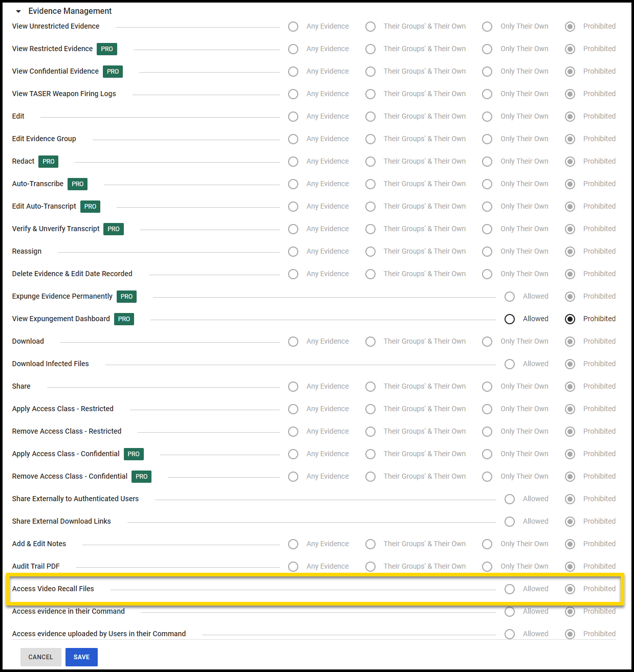This screenshot has height=672, width=634.
Task: Click the Save button
Action: tap(81, 657)
